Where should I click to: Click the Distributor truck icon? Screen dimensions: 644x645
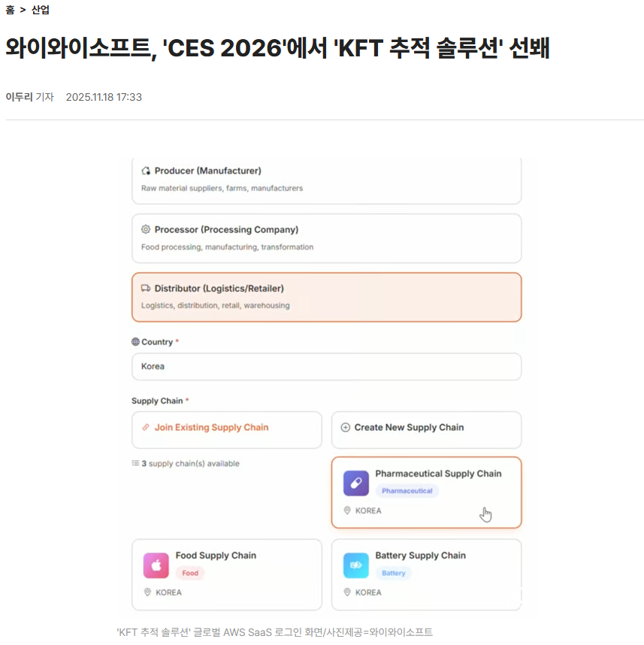point(146,289)
